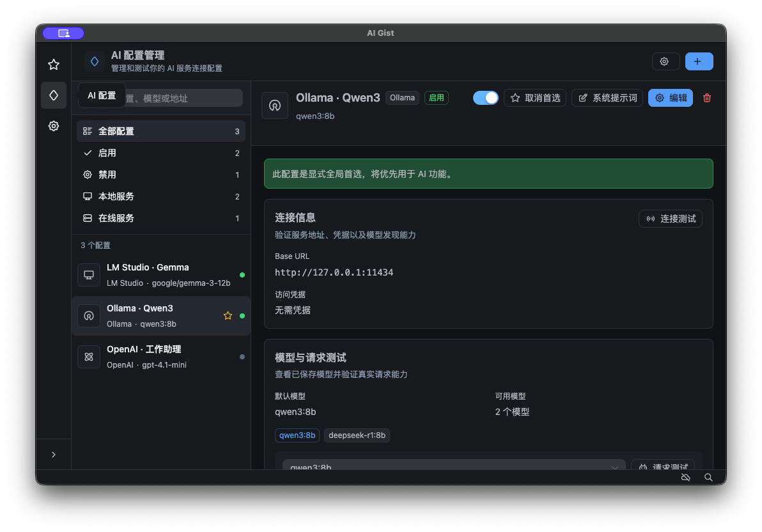Expand the sidebar with the chevron arrow
Viewport: 762px width, 532px height.
point(54,455)
